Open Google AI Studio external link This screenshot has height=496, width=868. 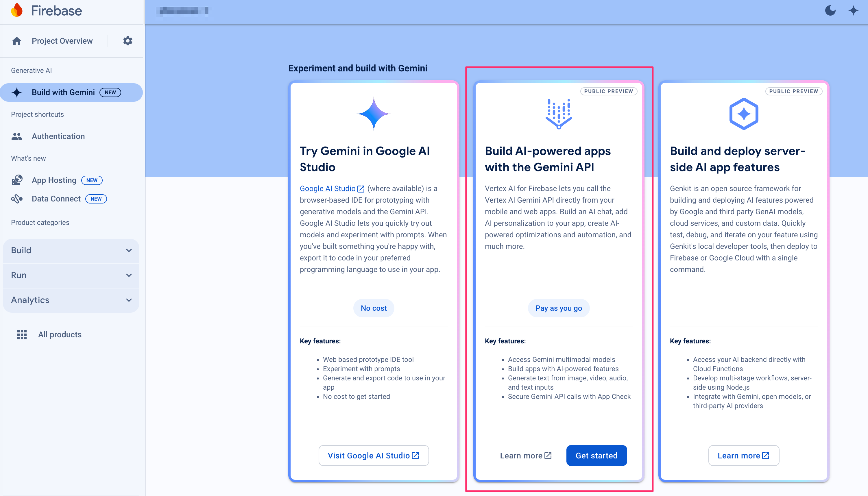coord(331,188)
